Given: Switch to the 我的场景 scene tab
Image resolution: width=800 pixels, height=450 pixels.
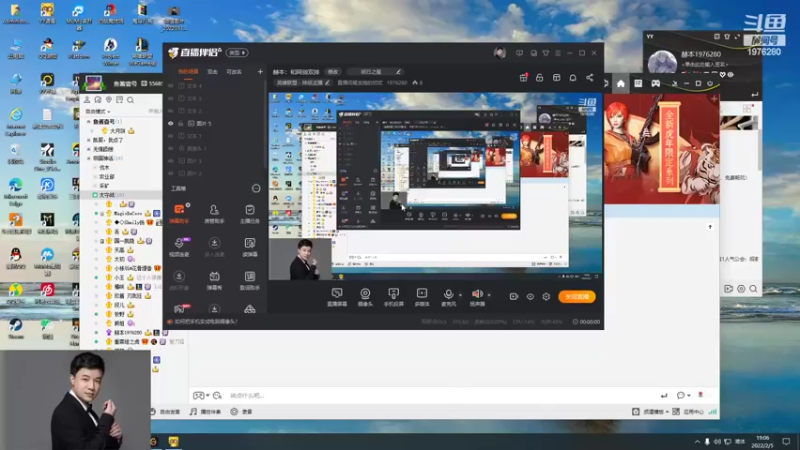Looking at the screenshot, I should 188,72.
